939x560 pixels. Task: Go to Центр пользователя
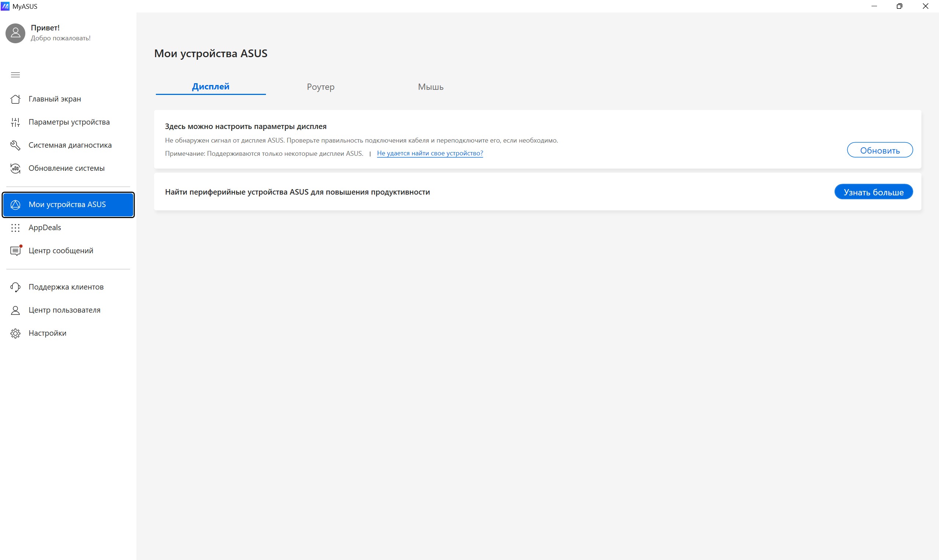point(68,310)
